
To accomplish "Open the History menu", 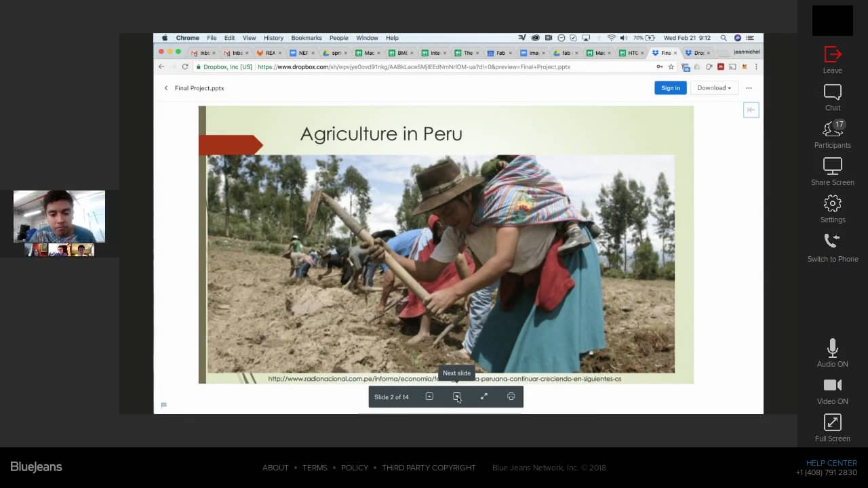I will [273, 38].
